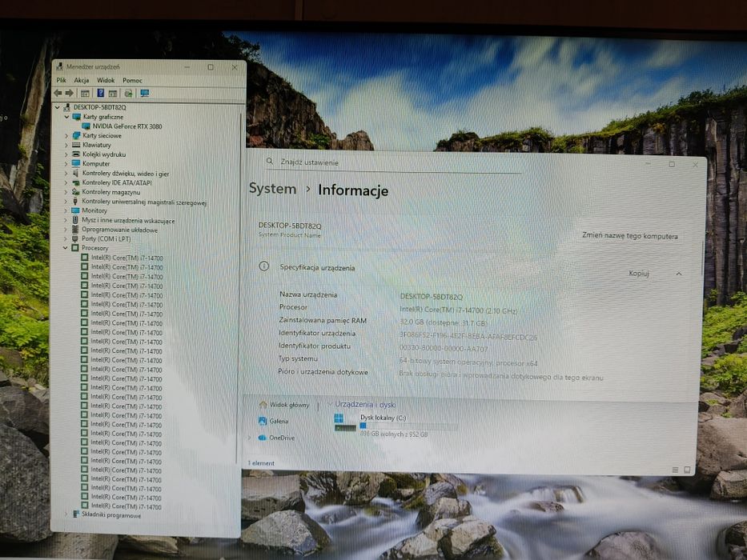Viewport: 747px width, 560px height.
Task: Select the NVIDIA GeForce RTX 3080 label
Action: (127, 126)
